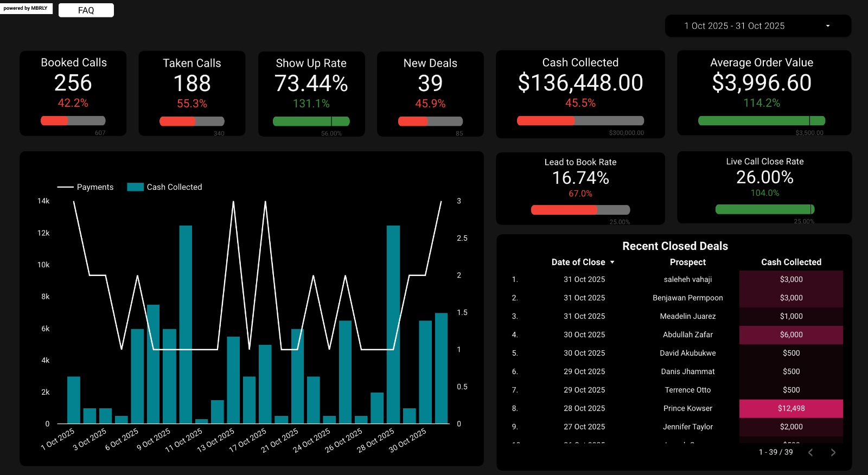Click the Lead to Book Rate progress bar
The width and height of the screenshot is (868, 475).
coord(580,210)
